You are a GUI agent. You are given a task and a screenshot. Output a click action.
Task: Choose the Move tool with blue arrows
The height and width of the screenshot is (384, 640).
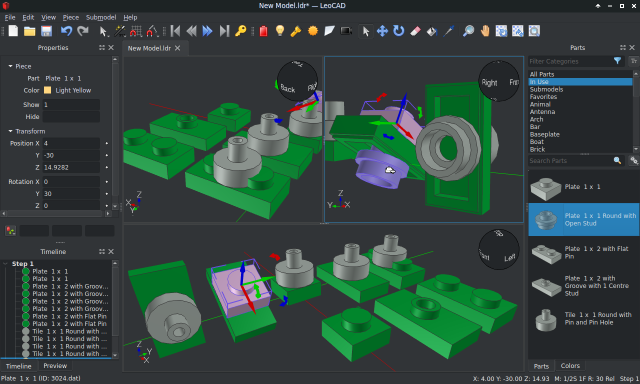[382, 31]
